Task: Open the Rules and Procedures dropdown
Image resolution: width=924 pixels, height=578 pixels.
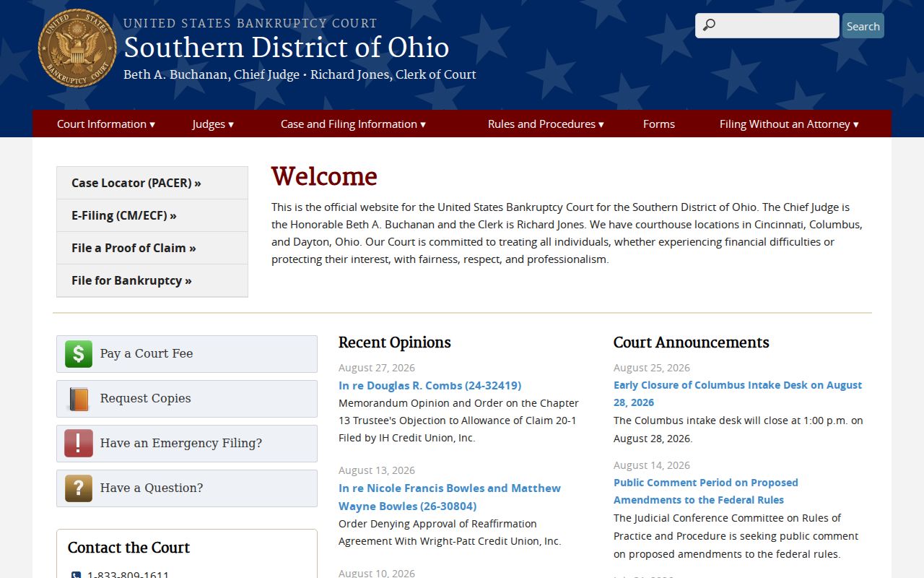Action: [546, 124]
